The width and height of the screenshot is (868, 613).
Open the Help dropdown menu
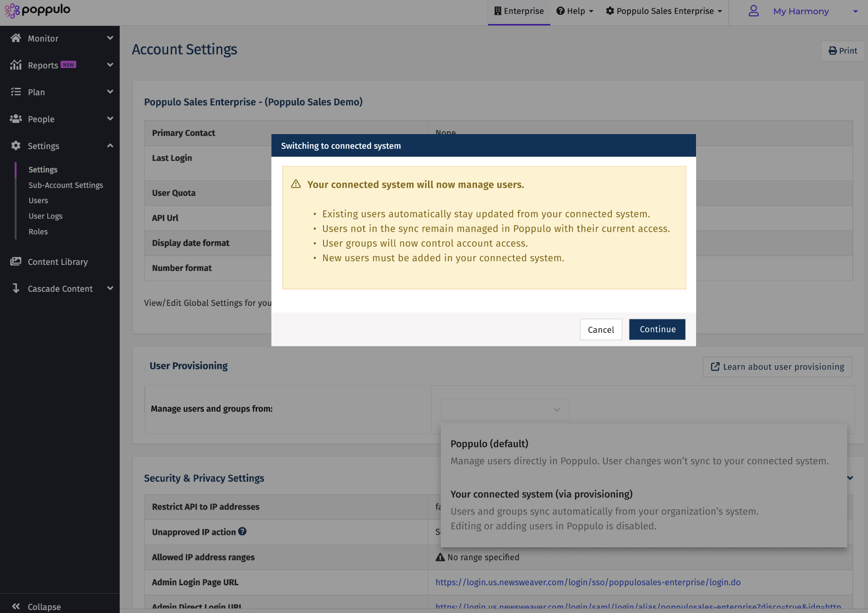[x=575, y=11]
